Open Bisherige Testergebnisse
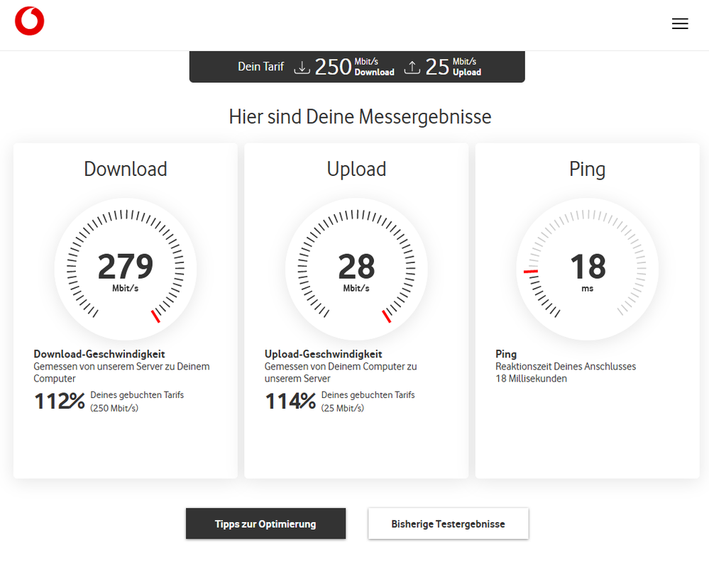Screen dimensions: 709x588 pos(448,523)
